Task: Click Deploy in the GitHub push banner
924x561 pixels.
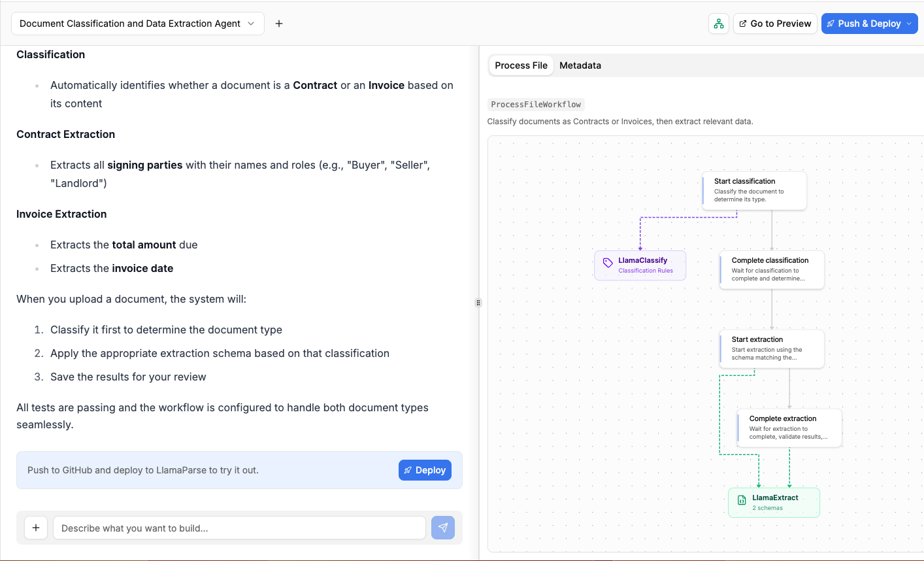Action: (425, 469)
